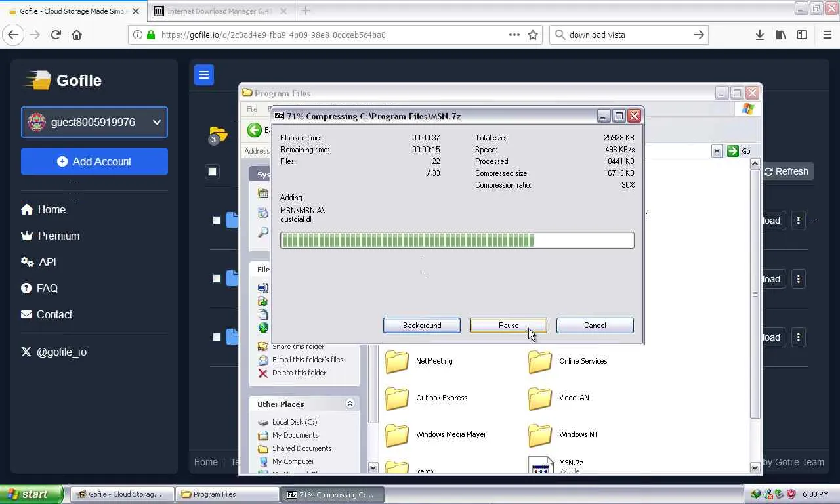Open FAQ in the Gofile sidebar
The image size is (840, 504).
pyautogui.click(x=39, y=288)
